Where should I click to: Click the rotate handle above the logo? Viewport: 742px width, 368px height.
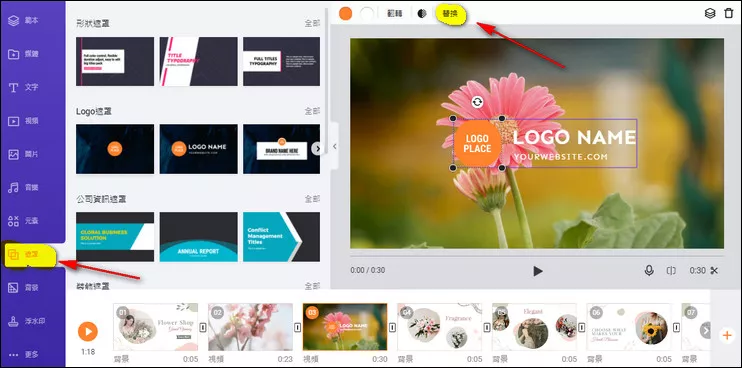pos(477,102)
